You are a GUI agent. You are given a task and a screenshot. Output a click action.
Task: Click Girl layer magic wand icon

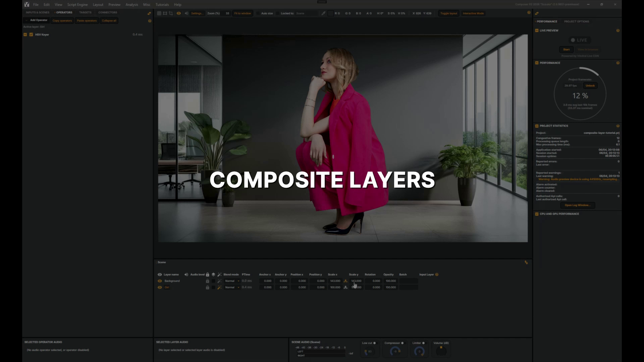(219, 287)
